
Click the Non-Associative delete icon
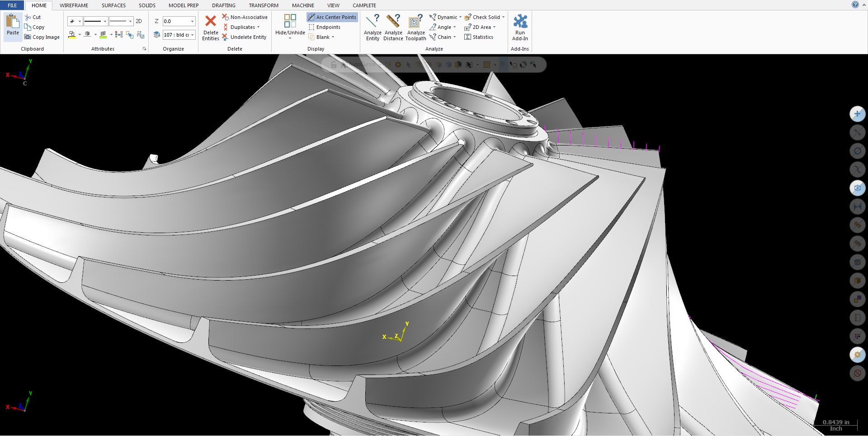(225, 17)
